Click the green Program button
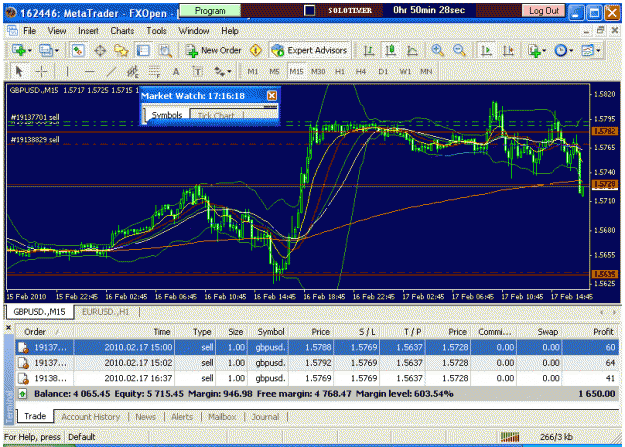The height and width of the screenshot is (447, 625). point(210,11)
